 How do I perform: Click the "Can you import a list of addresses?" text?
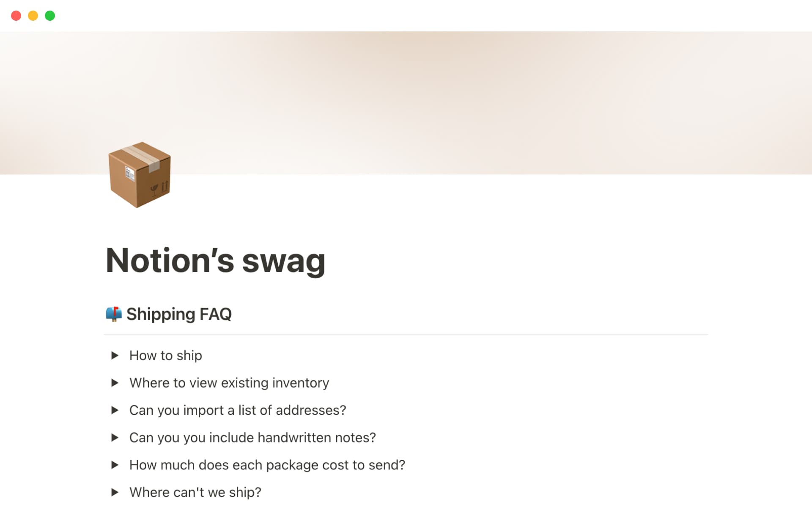tap(237, 410)
